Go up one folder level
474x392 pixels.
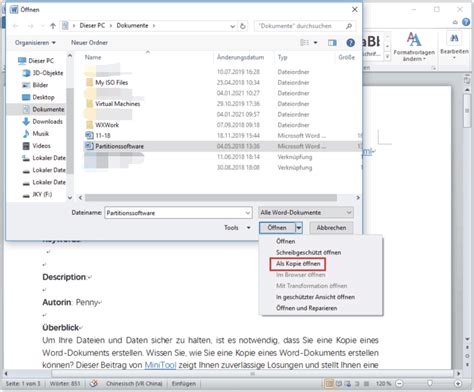pyautogui.click(x=53, y=26)
